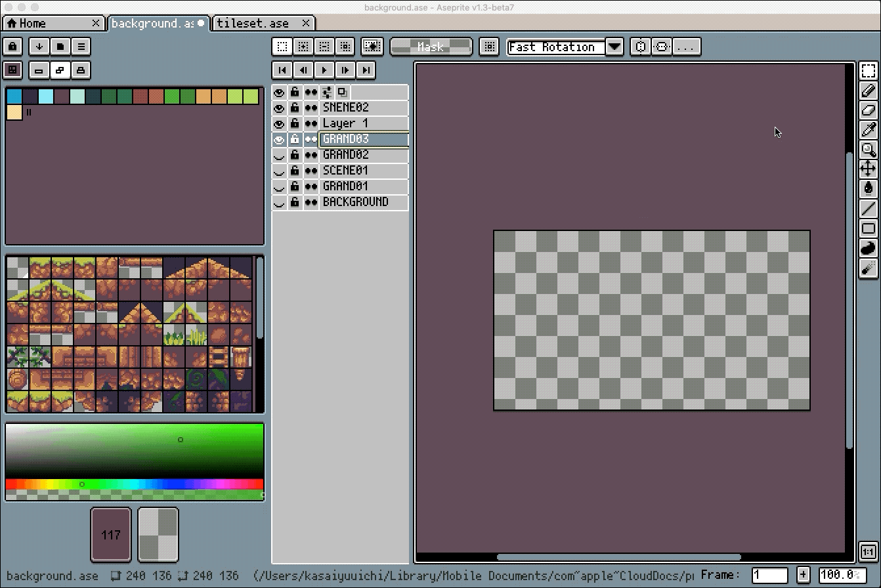Open the palette sort options
Viewport: 881px width, 588px height.
point(39,47)
